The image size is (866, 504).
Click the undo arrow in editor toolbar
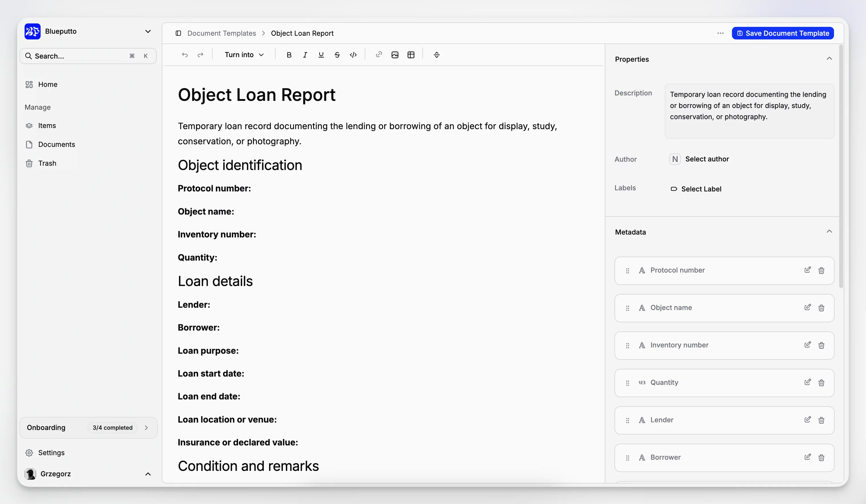click(x=185, y=55)
